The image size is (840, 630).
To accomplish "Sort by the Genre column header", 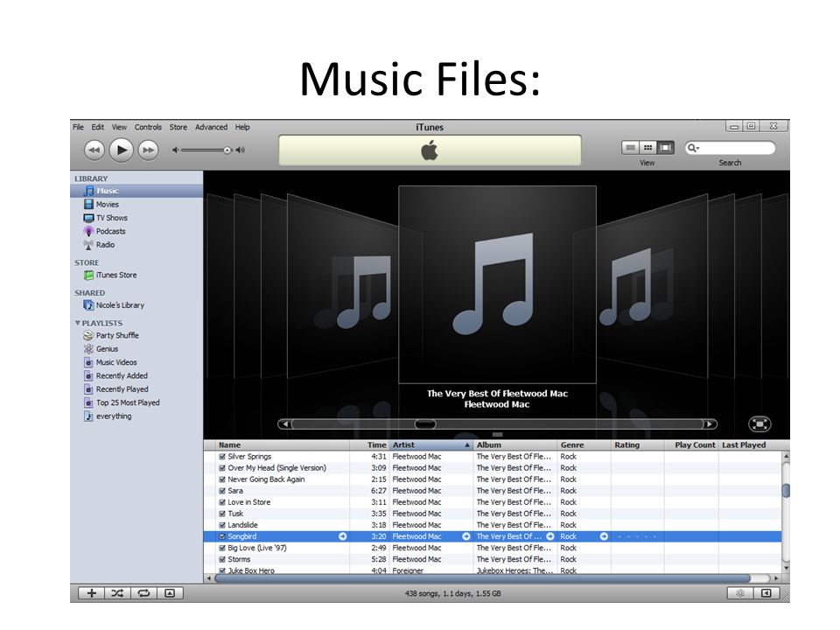I will tap(584, 444).
